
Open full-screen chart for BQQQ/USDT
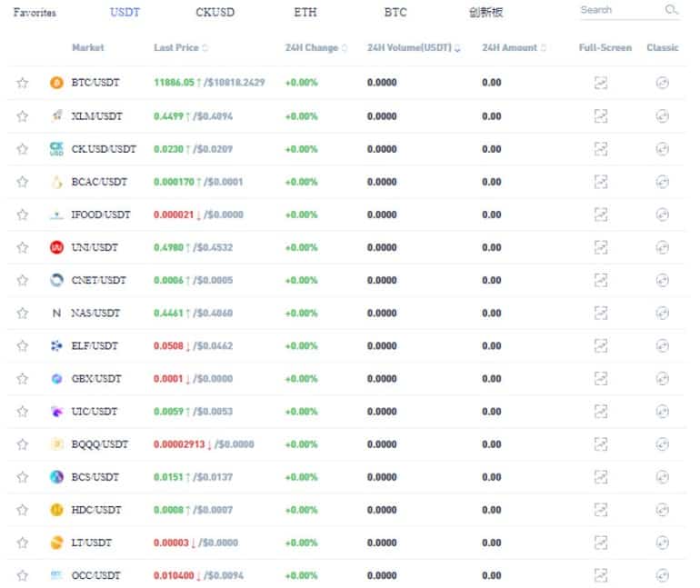tap(601, 443)
